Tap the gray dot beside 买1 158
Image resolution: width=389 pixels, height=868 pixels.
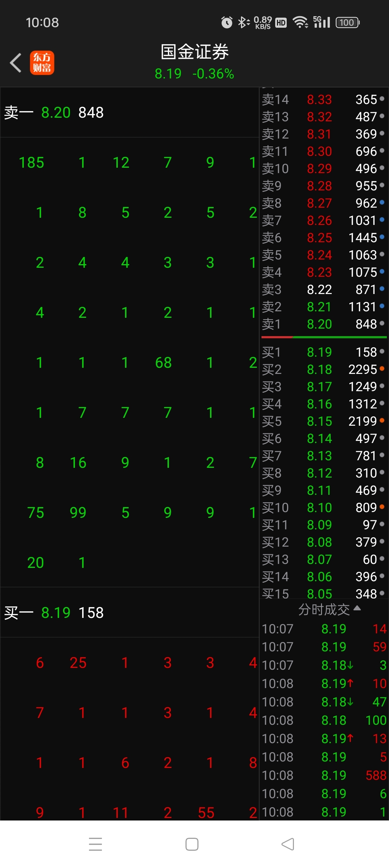coord(382,351)
